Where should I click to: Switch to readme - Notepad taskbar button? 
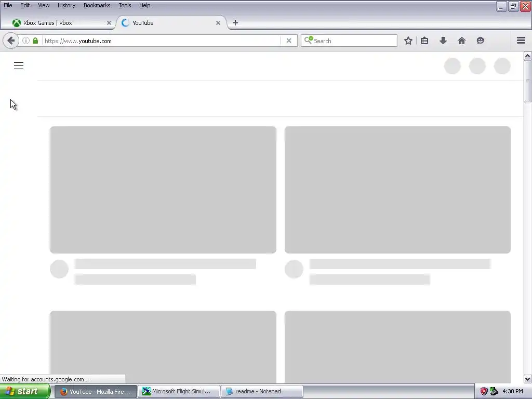coord(262,392)
